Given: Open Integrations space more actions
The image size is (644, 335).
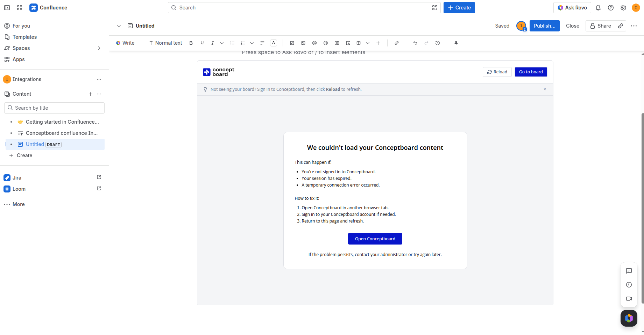Looking at the screenshot, I should click(99, 79).
